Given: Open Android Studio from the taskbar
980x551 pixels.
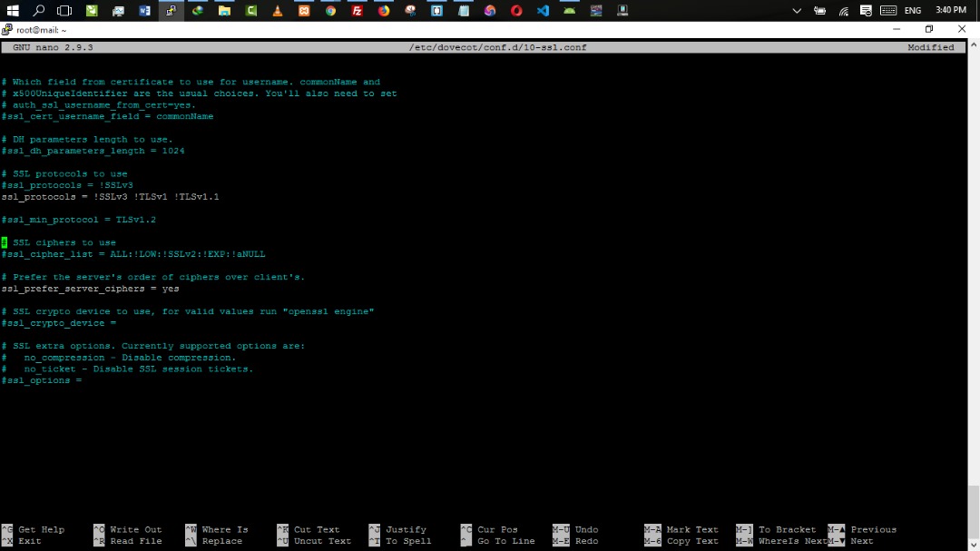Looking at the screenshot, I should point(569,11).
